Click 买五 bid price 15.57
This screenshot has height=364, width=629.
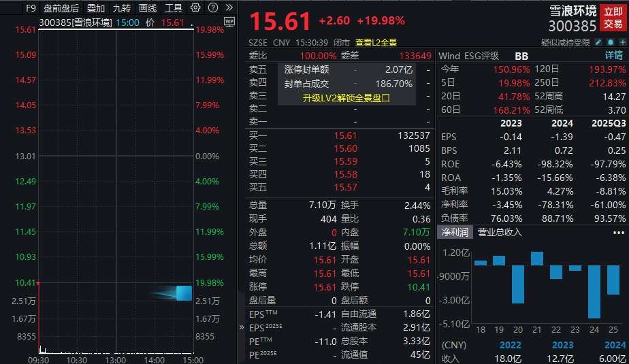pyautogui.click(x=345, y=187)
